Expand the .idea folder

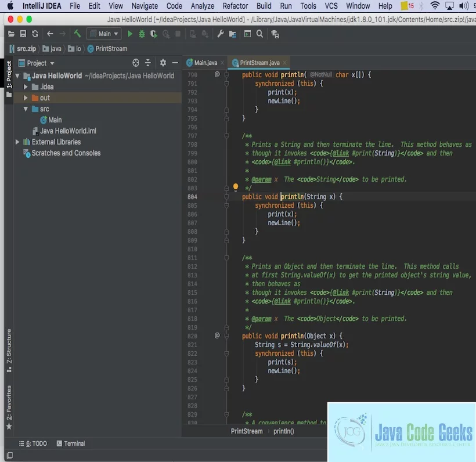(x=26, y=87)
